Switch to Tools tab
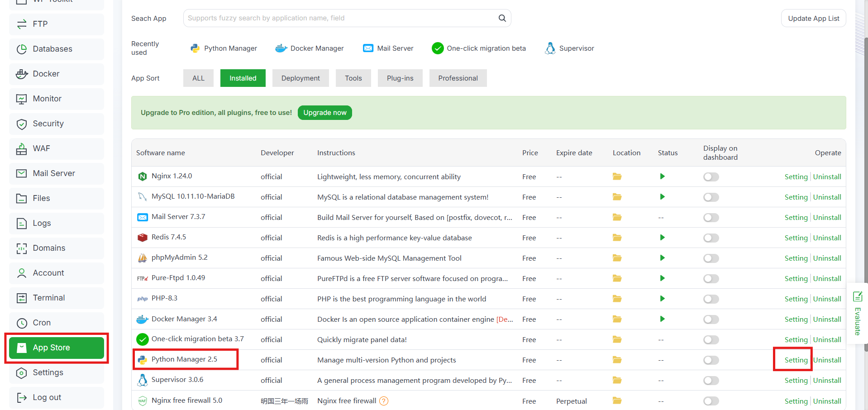 (x=353, y=78)
